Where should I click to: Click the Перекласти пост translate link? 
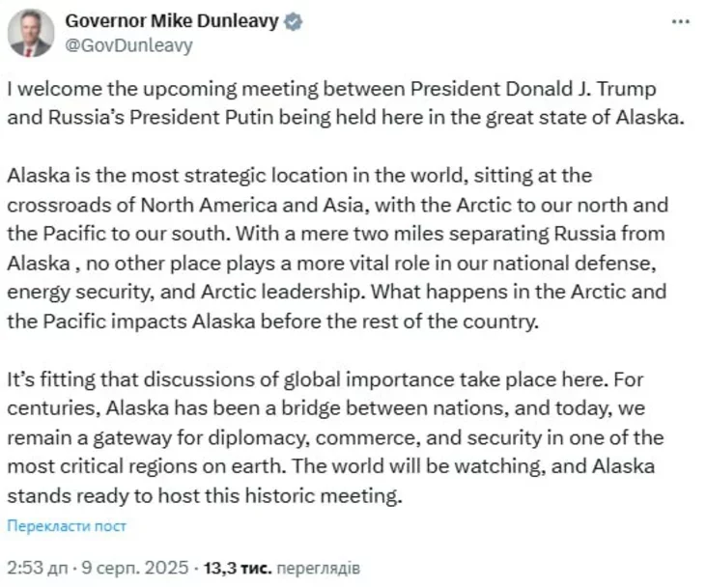coord(67,526)
